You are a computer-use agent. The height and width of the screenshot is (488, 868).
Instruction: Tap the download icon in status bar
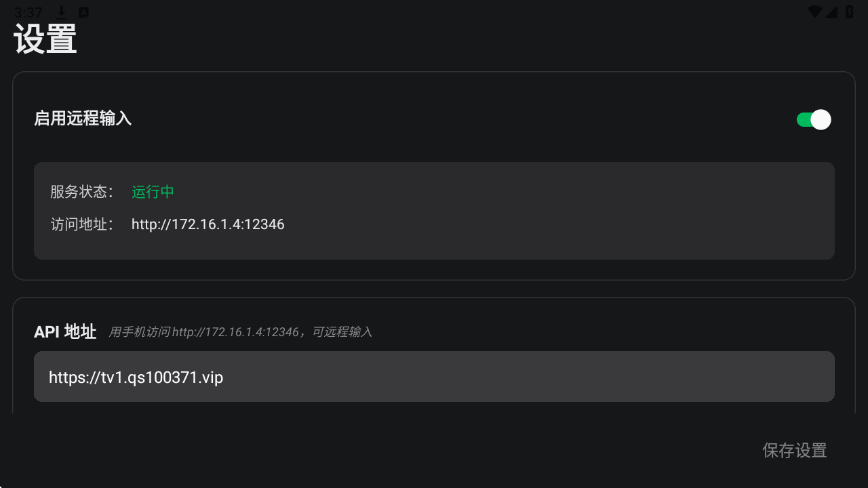click(62, 12)
